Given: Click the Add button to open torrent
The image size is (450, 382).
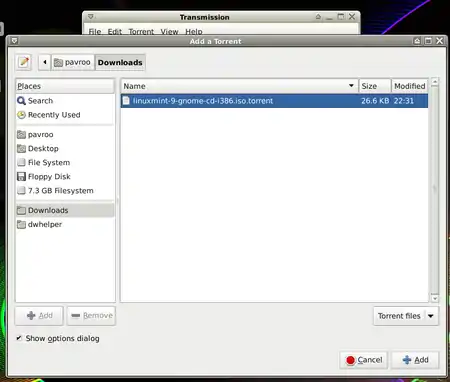Looking at the screenshot, I should (x=415, y=360).
